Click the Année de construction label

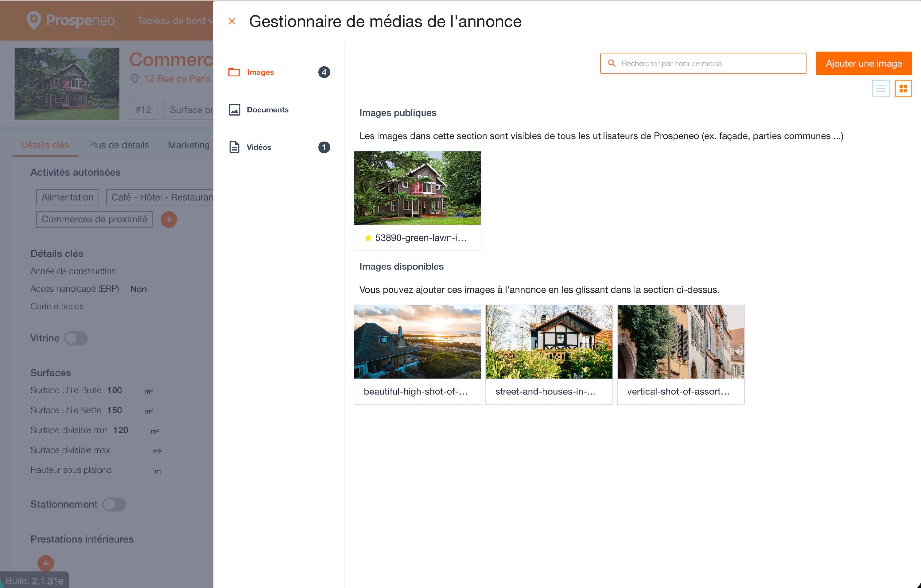(x=73, y=271)
